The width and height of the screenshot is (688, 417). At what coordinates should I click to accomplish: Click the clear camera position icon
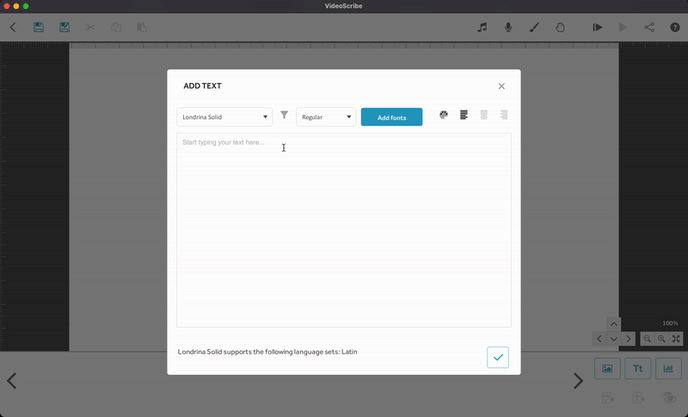tap(638, 398)
